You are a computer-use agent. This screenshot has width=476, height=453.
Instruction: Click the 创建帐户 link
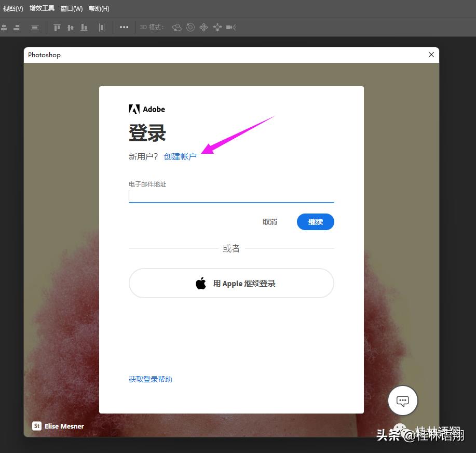pos(180,156)
